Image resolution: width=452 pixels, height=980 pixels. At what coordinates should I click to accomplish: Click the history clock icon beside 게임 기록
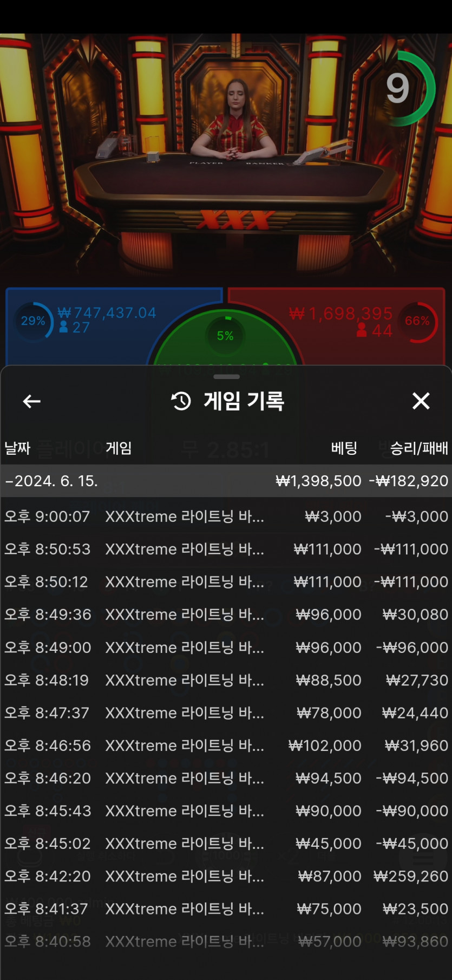pyautogui.click(x=181, y=401)
